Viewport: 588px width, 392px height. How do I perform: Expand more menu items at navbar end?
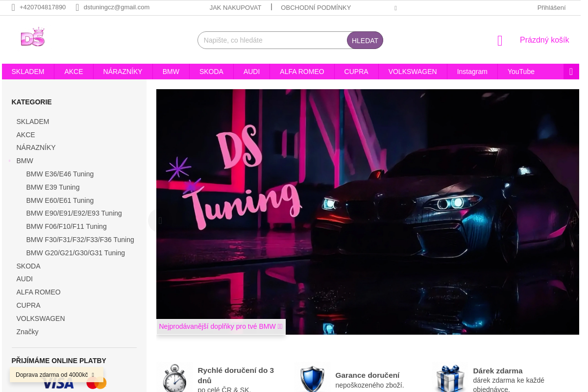click(571, 72)
